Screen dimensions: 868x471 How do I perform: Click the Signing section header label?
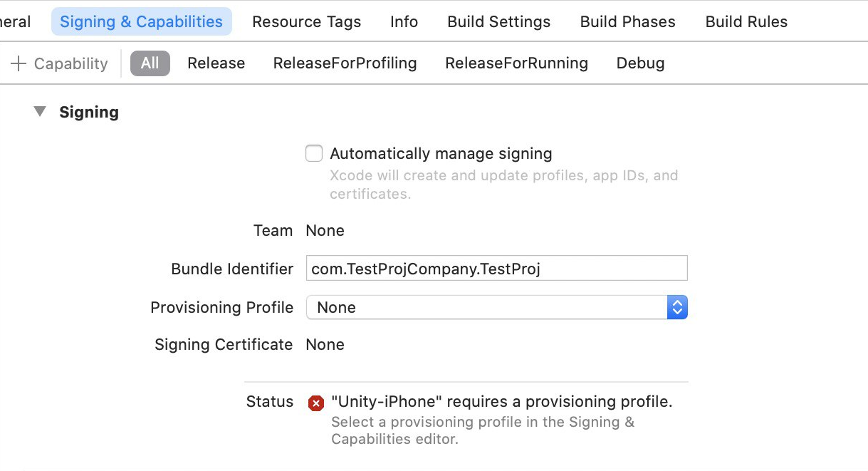coord(89,112)
